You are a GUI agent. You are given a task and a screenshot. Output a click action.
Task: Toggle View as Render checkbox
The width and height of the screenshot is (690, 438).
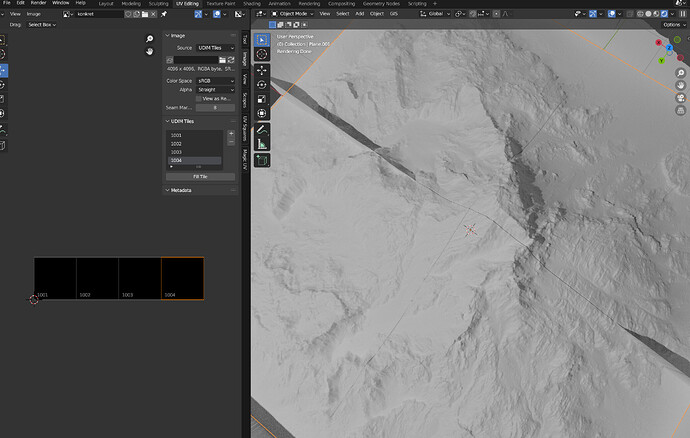point(198,99)
